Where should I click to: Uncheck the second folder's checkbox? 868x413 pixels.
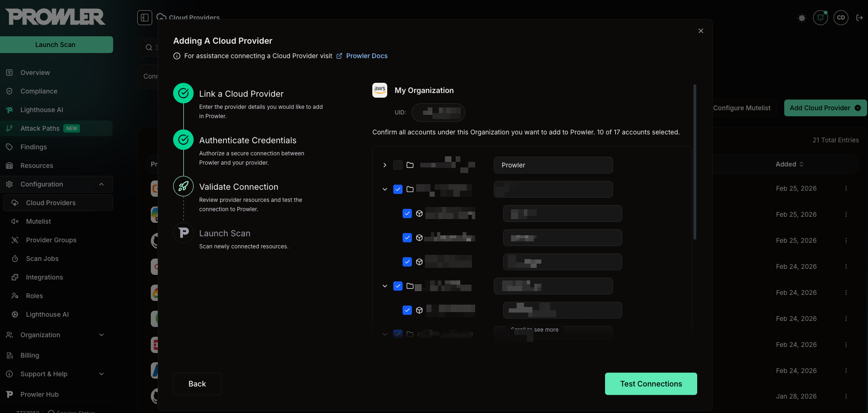point(398,189)
